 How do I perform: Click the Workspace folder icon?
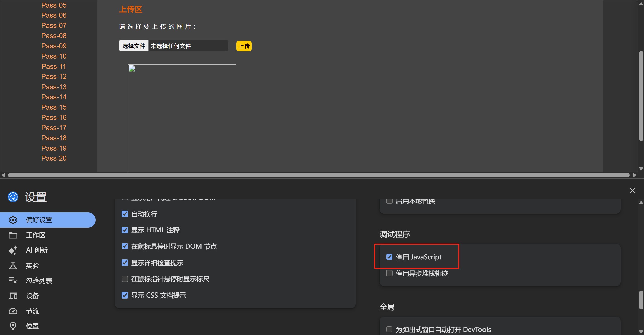[13, 235]
